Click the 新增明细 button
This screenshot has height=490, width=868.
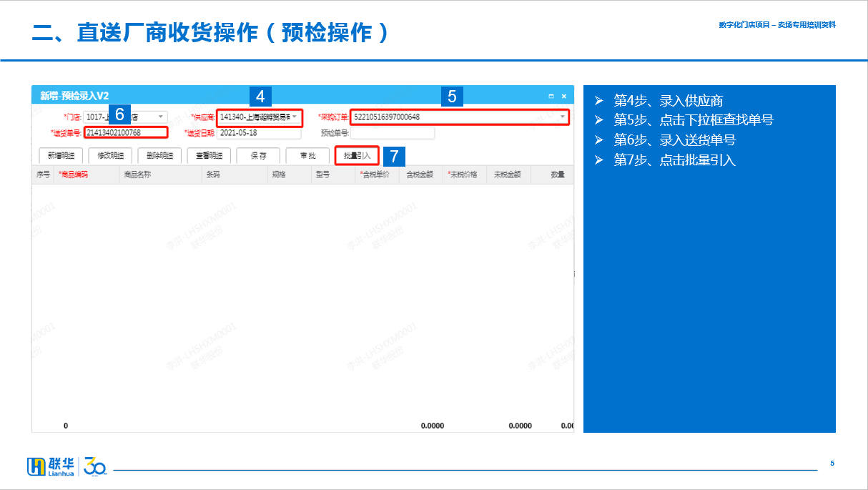[61, 155]
